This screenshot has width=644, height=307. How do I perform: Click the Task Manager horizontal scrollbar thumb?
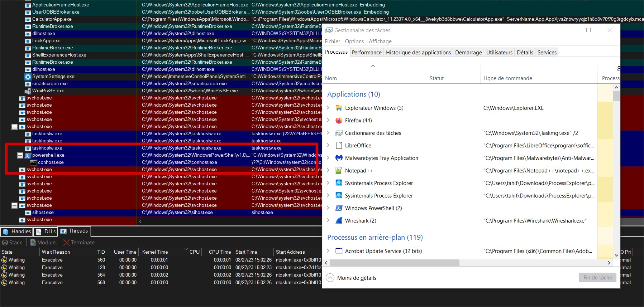(395, 263)
